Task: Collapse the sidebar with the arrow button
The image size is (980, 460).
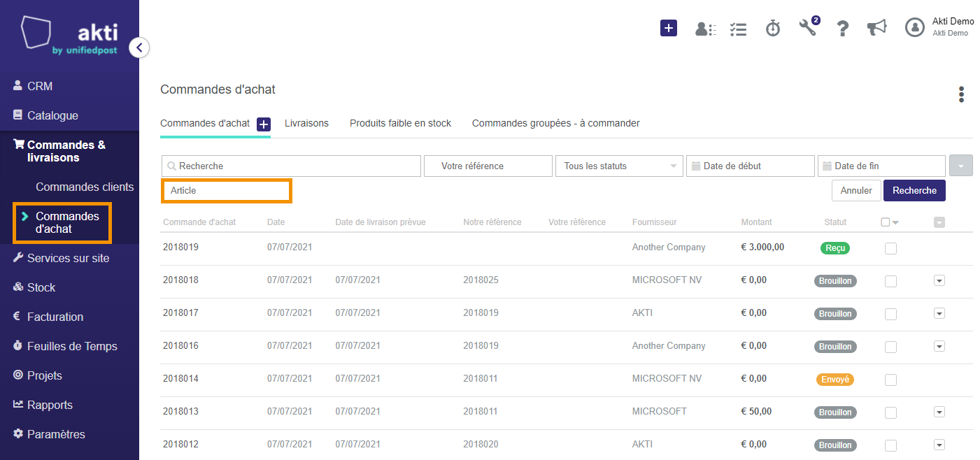Action: click(x=139, y=48)
